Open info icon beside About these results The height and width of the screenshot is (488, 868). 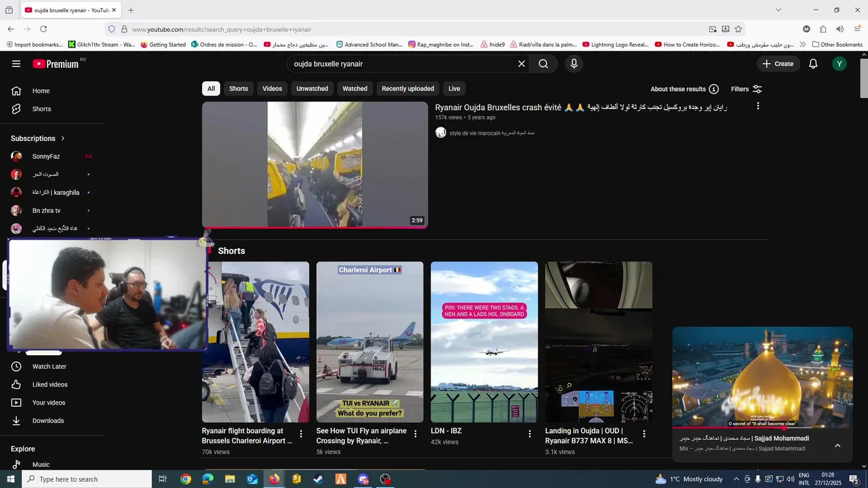pyautogui.click(x=713, y=89)
